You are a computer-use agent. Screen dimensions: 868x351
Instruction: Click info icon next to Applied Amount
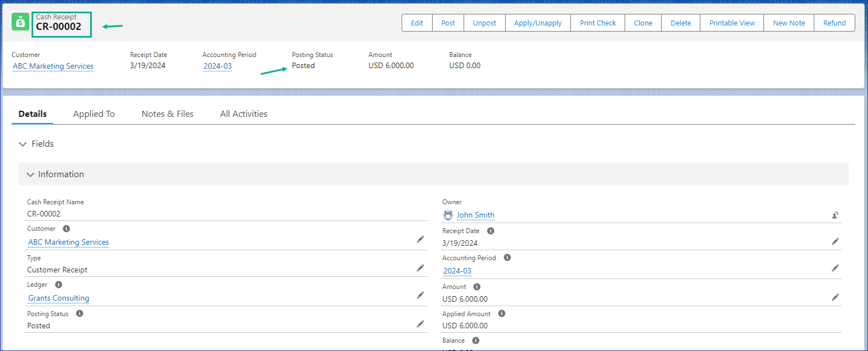(502, 313)
